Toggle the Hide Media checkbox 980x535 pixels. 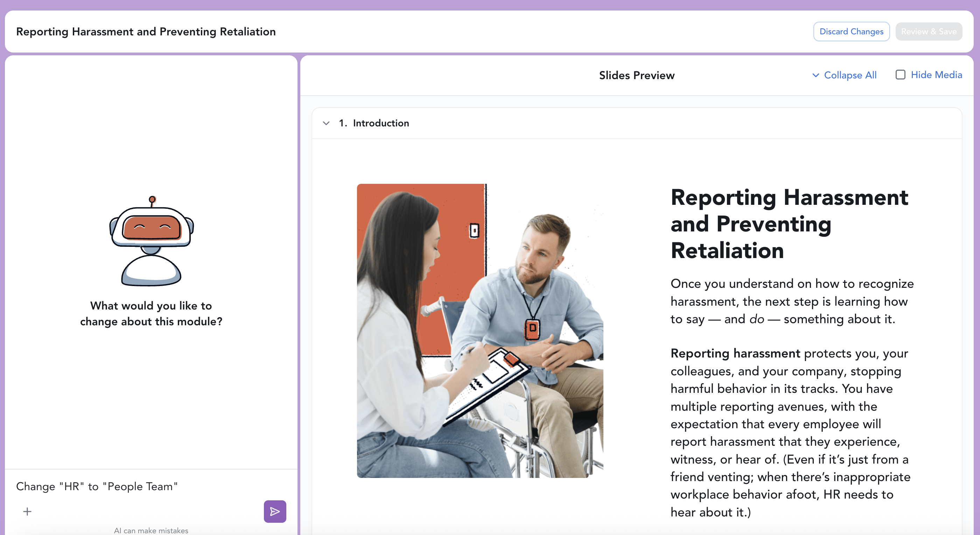900,75
